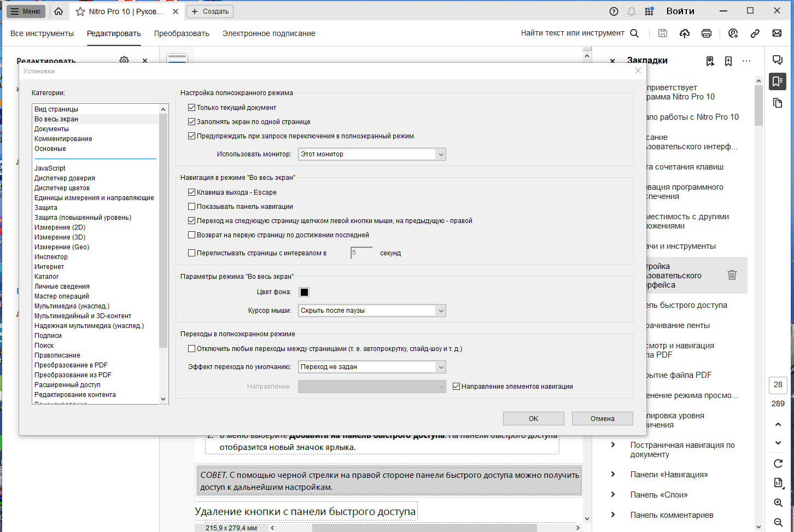The image size is (794, 532).
Task: Uncheck 'Только текущий документ'
Action: [191, 107]
